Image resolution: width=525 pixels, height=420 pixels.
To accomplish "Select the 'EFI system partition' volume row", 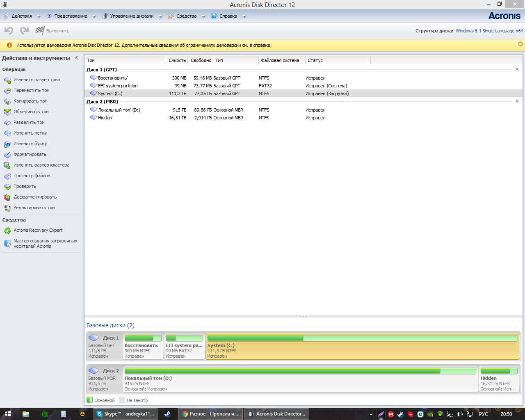I will 304,86.
